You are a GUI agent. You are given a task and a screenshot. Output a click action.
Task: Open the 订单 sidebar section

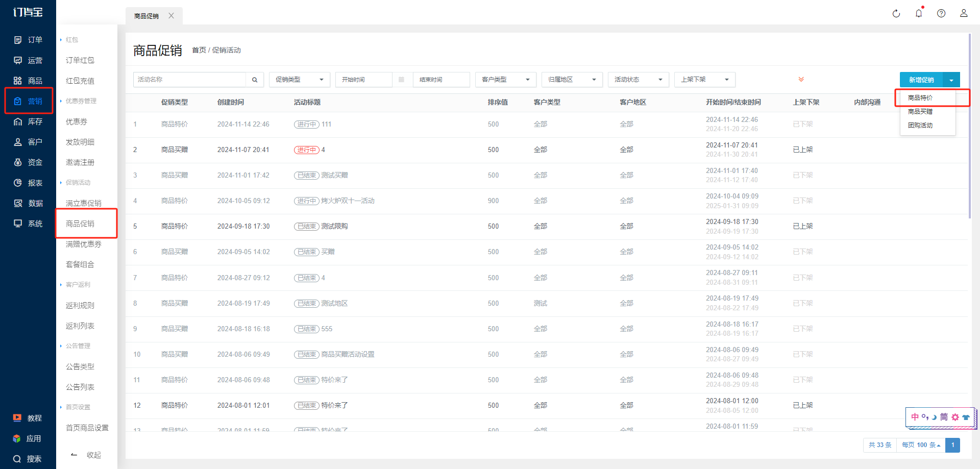point(28,40)
